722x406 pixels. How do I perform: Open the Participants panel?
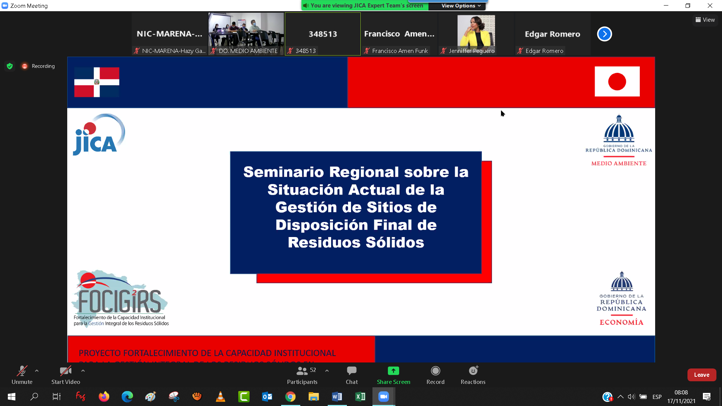[x=302, y=375]
